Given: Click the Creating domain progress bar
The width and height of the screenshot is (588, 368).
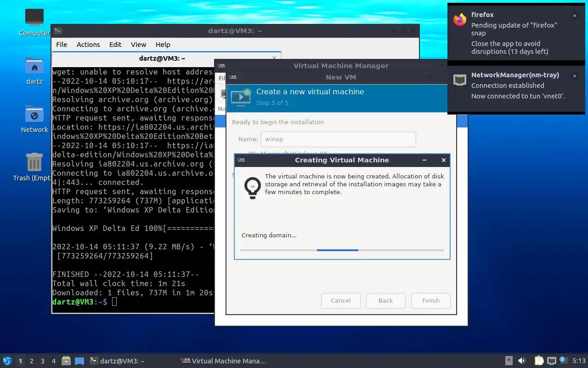Looking at the screenshot, I should [x=342, y=250].
